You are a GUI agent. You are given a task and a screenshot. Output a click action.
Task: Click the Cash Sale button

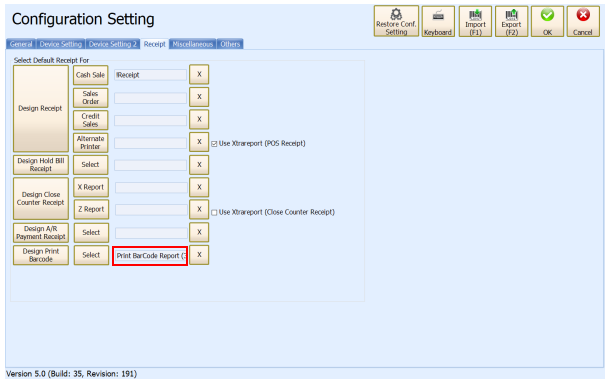point(90,75)
